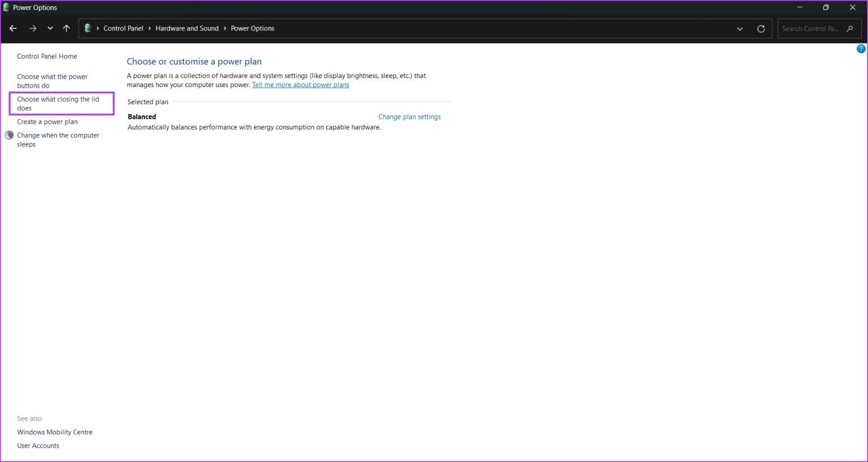Minimize the Power Options window

click(x=800, y=7)
